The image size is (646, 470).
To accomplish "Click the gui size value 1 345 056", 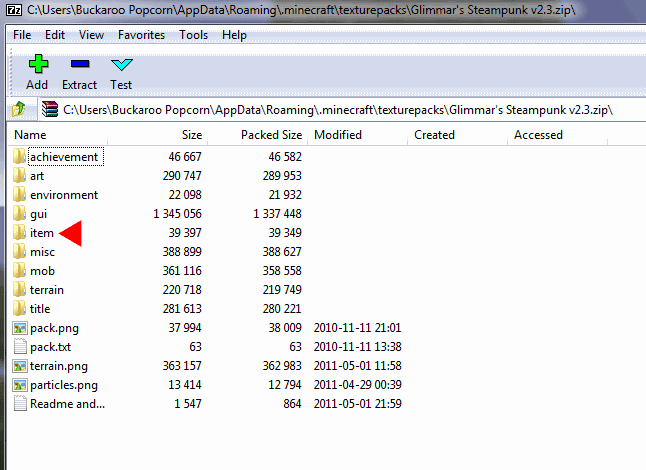I will click(x=177, y=214).
